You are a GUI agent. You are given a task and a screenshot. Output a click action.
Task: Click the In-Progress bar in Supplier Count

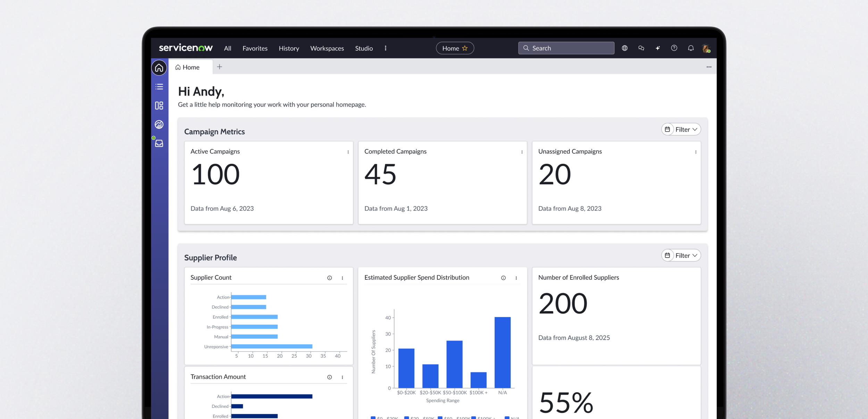[x=254, y=327]
